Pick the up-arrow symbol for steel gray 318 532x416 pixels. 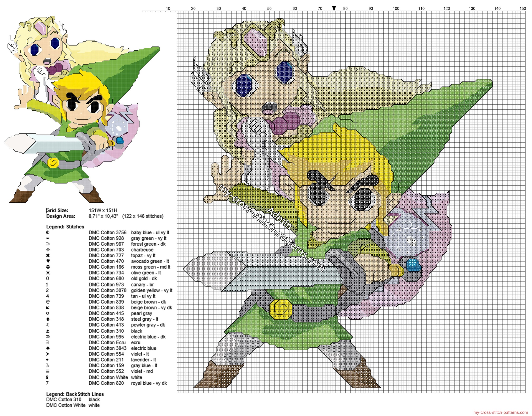(x=48, y=319)
